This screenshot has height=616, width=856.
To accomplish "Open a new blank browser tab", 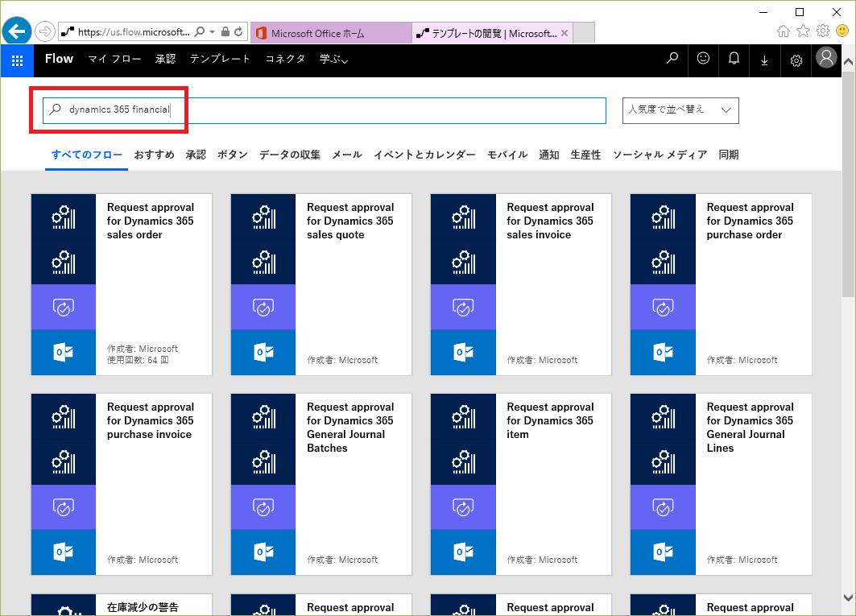I will pyautogui.click(x=584, y=33).
